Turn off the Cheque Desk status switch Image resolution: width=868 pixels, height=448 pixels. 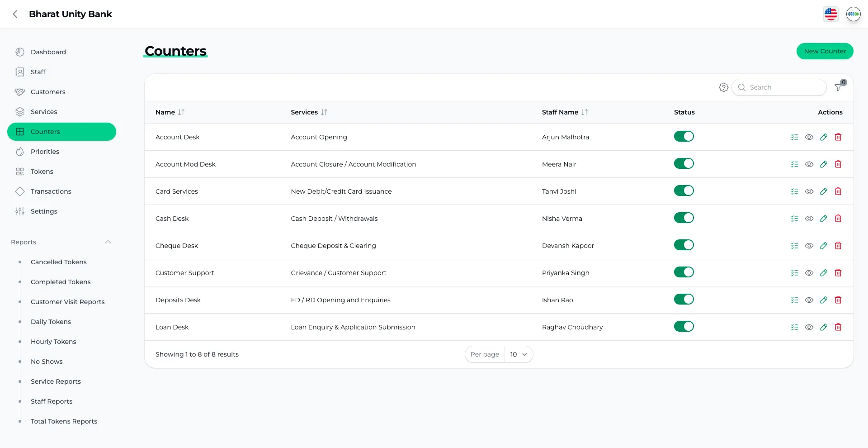point(684,245)
